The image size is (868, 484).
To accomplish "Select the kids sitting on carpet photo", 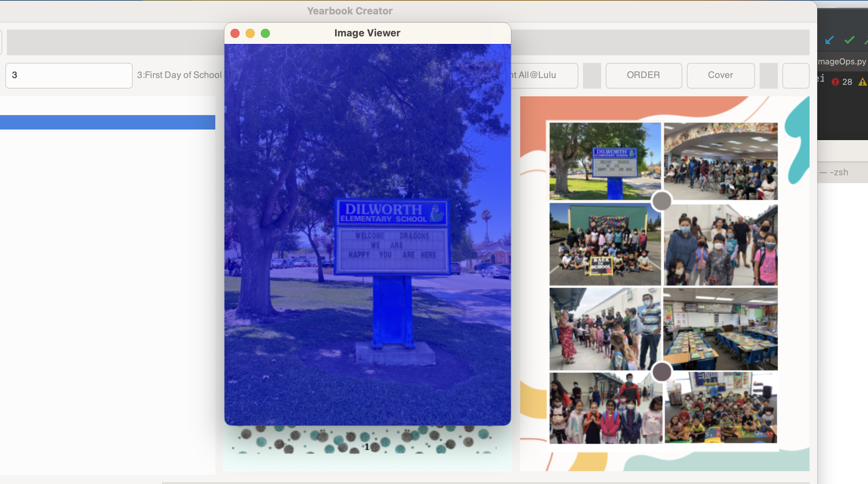I will pos(721,407).
